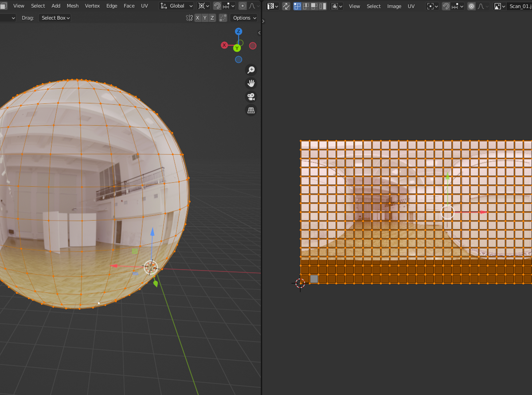Expand the 3D viewport sidebar arrow
This screenshot has height=395, width=532.
pyautogui.click(x=259, y=33)
